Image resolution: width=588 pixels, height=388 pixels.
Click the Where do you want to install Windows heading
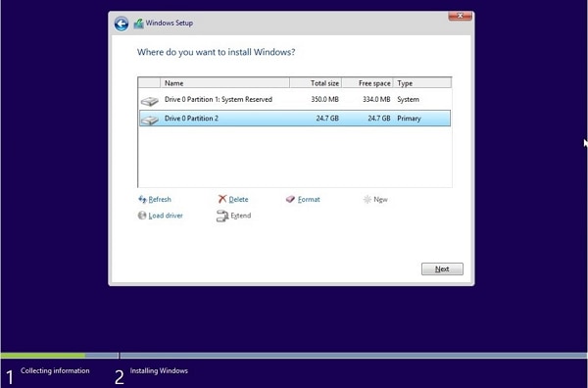click(x=216, y=52)
